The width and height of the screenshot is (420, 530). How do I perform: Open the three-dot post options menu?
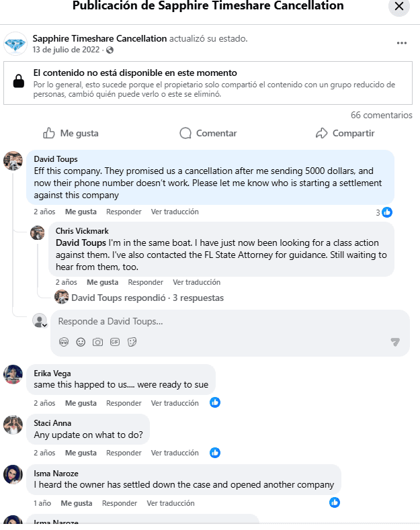402,43
